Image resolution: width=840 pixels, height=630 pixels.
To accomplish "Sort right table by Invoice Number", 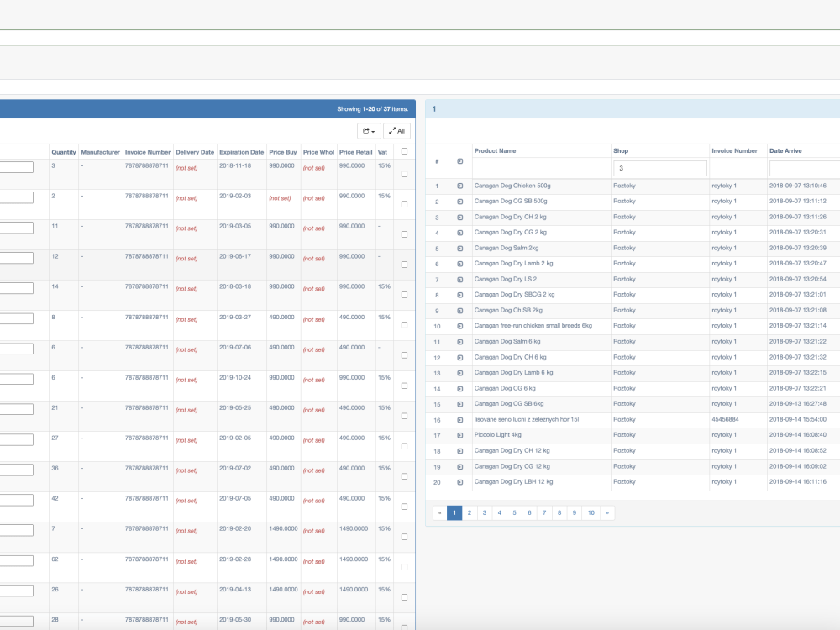I will [734, 150].
